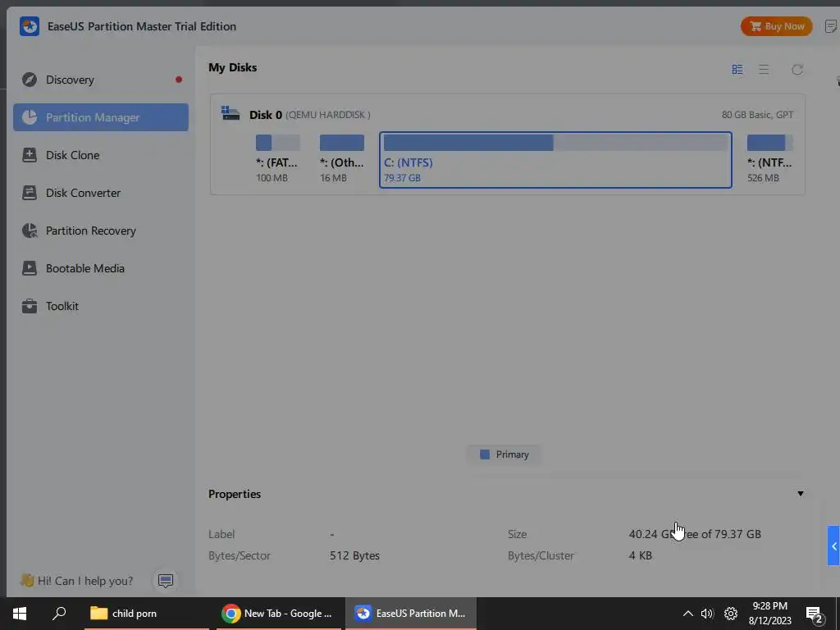
Task: Select the 100 MB FAT partition
Action: tap(277, 159)
